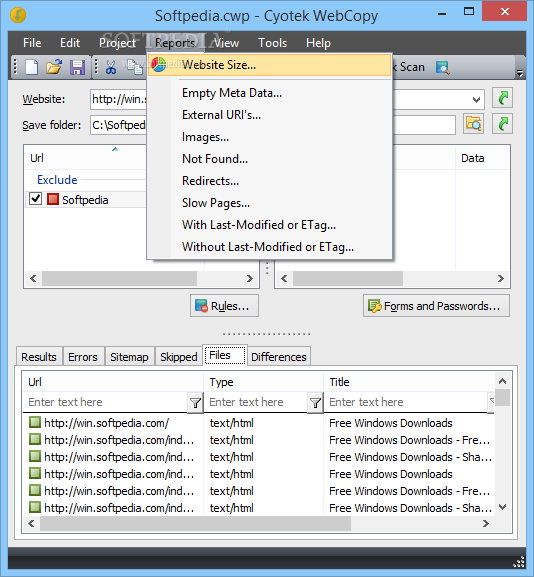Open the Edit menu
534x577 pixels.
pos(70,43)
